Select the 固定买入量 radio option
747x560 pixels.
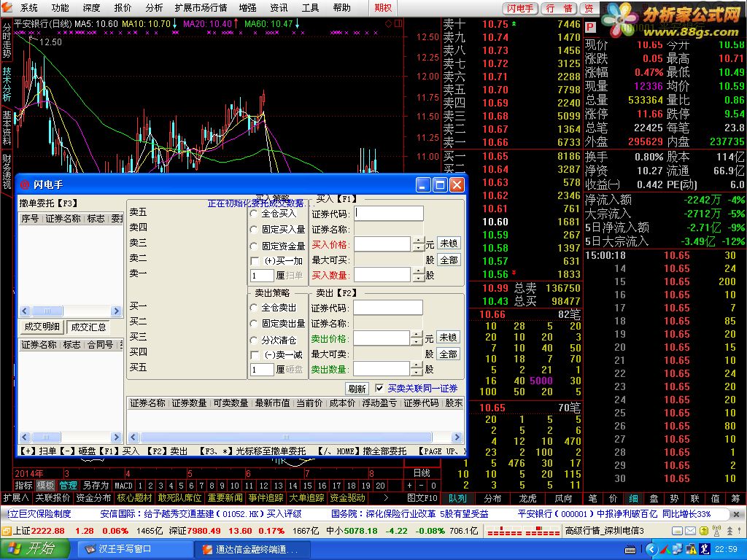(x=254, y=230)
